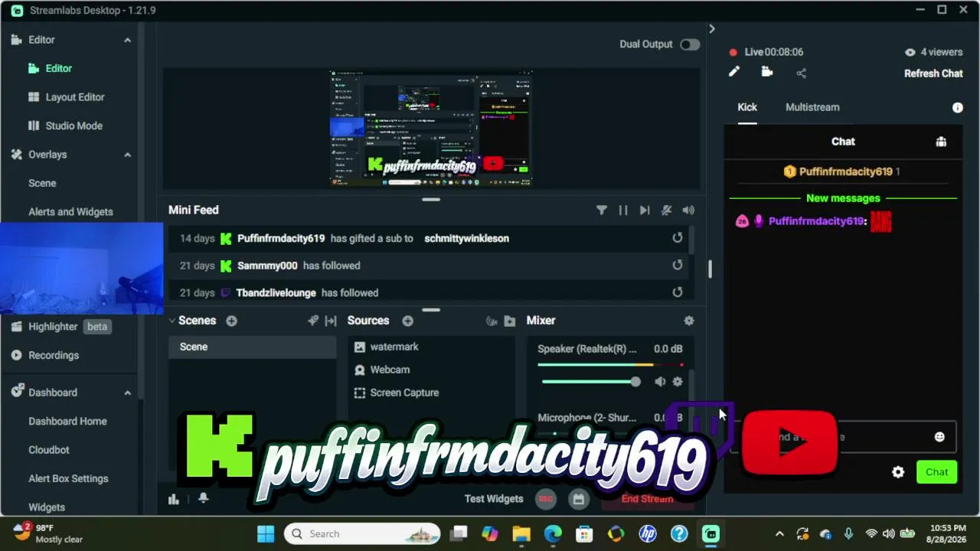980x551 pixels.
Task: Open Mixer advanced audio settings gear
Action: tap(689, 321)
